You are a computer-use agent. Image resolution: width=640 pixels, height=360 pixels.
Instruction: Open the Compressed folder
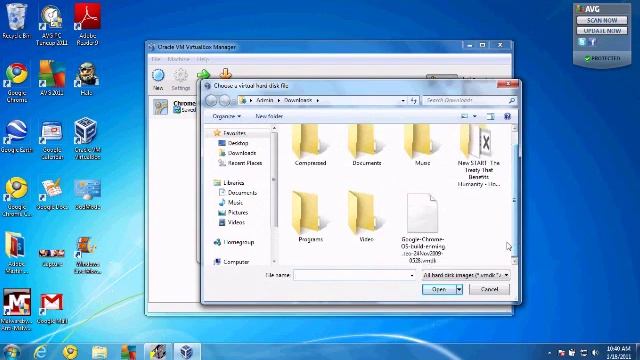coord(310,145)
